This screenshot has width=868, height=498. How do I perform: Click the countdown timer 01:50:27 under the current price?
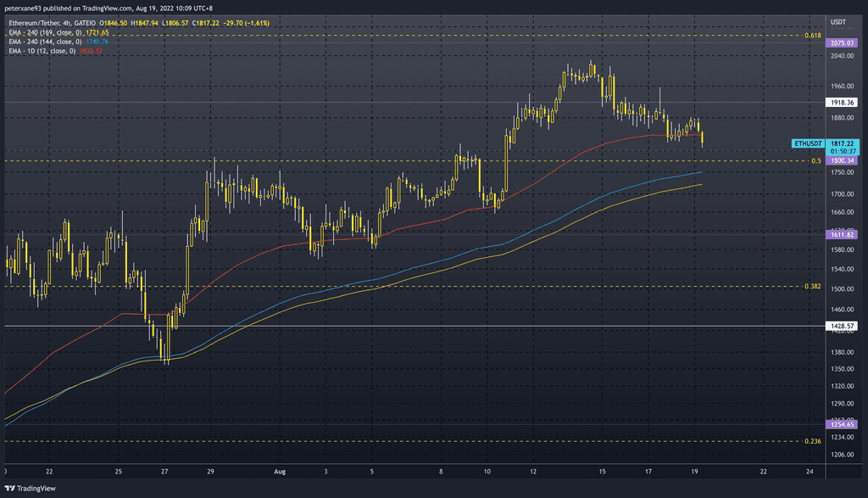pos(843,151)
